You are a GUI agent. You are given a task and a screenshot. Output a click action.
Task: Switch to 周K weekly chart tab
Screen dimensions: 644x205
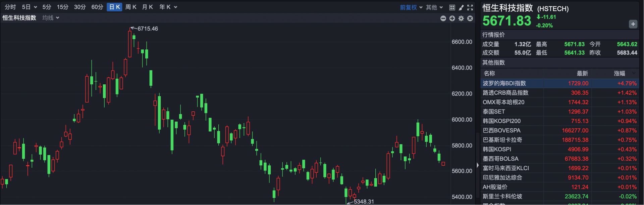click(131, 7)
